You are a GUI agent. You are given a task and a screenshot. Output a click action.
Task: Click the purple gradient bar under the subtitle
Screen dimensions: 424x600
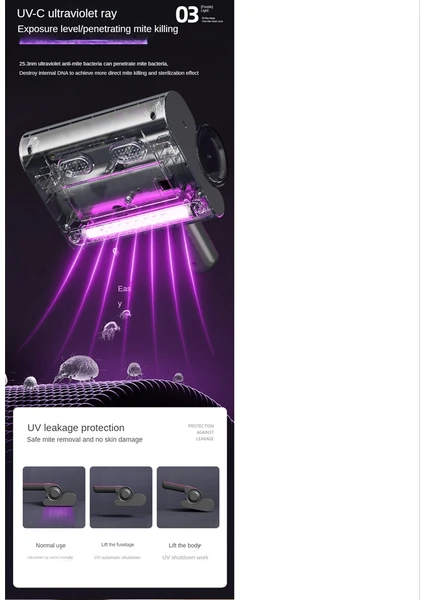[83, 41]
